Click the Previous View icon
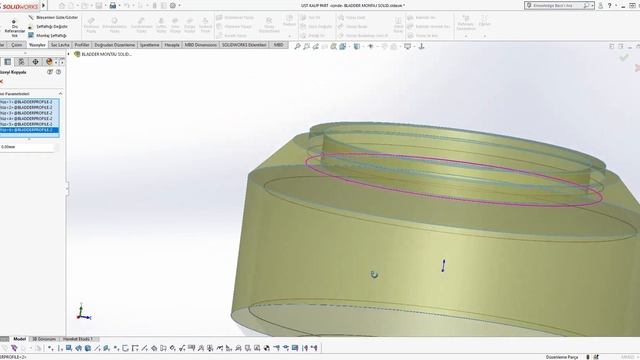 (316, 47)
